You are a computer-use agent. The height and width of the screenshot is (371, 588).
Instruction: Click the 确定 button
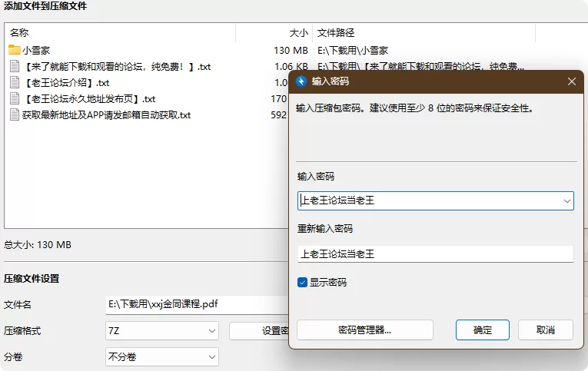[x=482, y=330]
